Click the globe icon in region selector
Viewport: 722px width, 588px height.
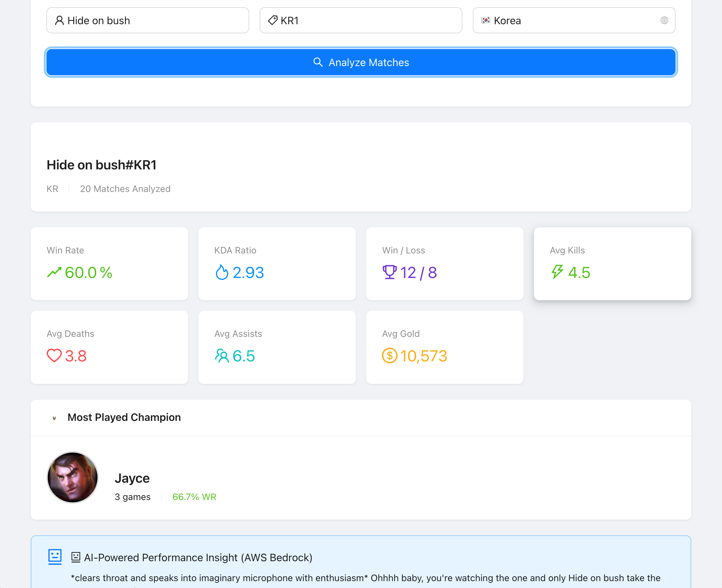point(664,20)
